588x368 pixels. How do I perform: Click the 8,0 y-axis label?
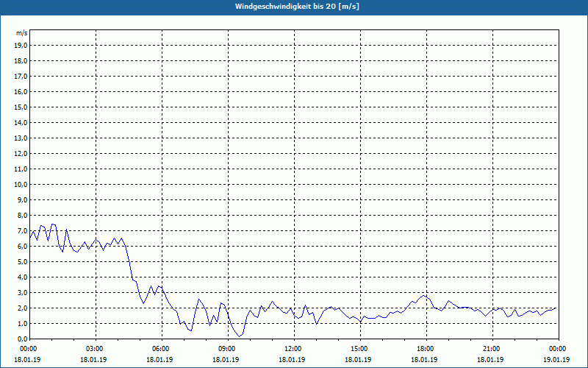(22, 215)
